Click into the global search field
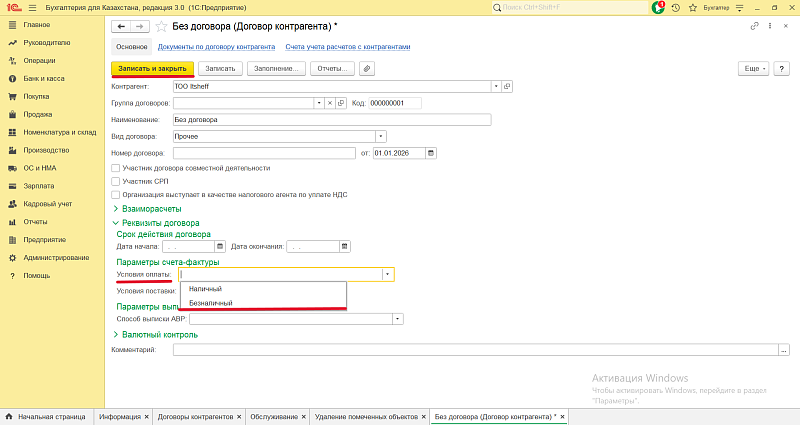Viewport: 800px width, 425px height. point(569,8)
